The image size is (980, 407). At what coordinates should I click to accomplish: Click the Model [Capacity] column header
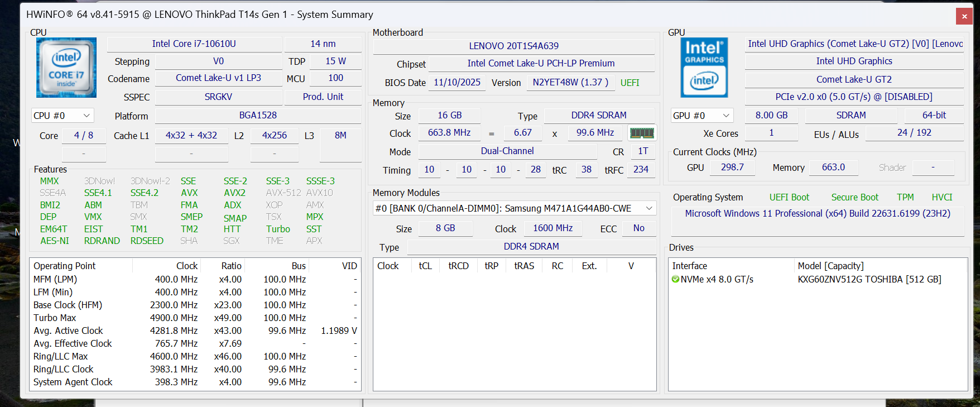tap(830, 266)
